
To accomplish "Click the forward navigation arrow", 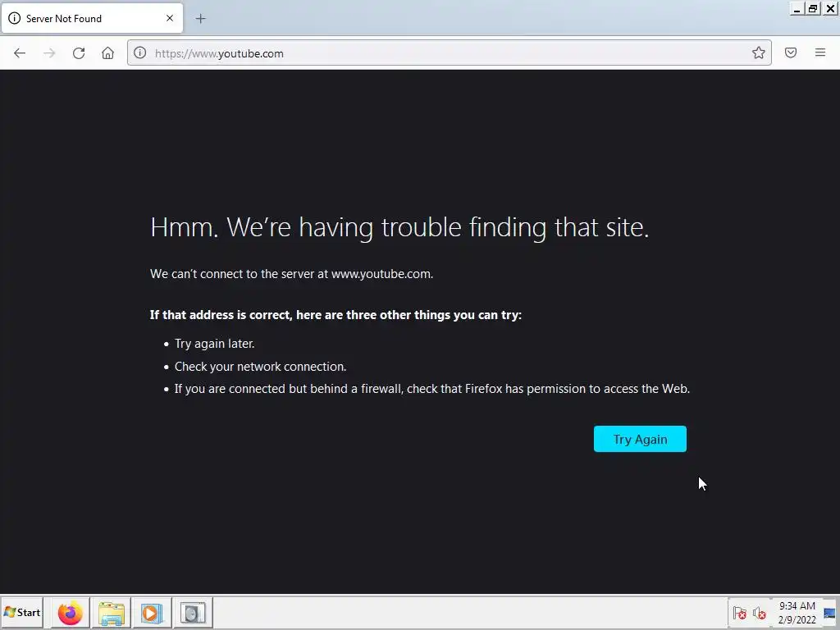I will [49, 53].
